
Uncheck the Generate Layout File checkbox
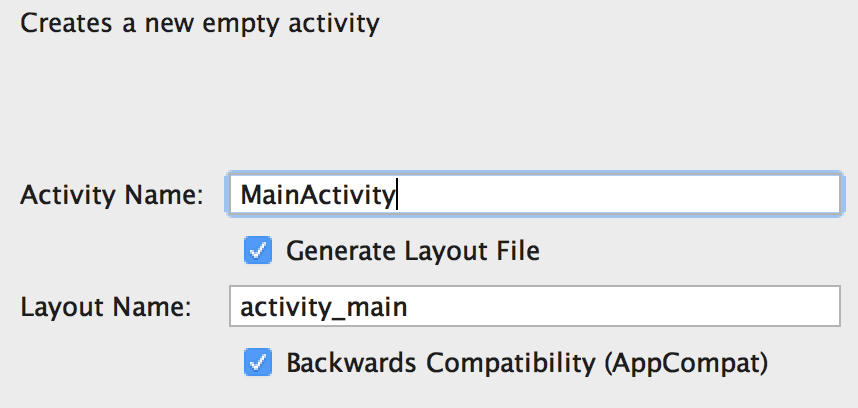point(258,250)
